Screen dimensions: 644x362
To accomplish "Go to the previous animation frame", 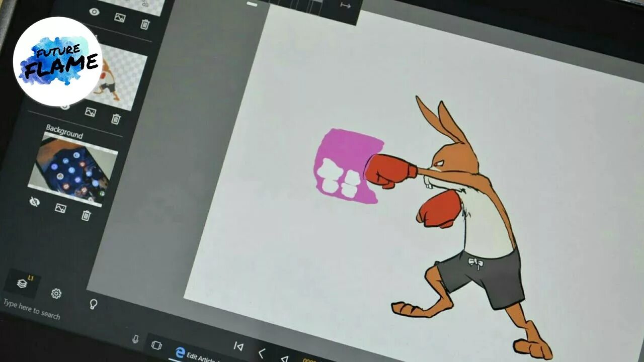I will pos(261,353).
